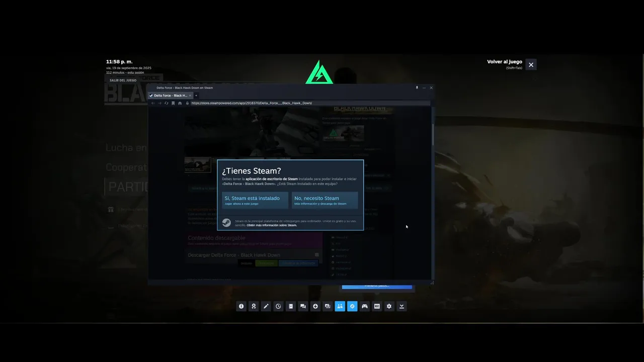Choose "No, necesito Steam"

click(325, 200)
